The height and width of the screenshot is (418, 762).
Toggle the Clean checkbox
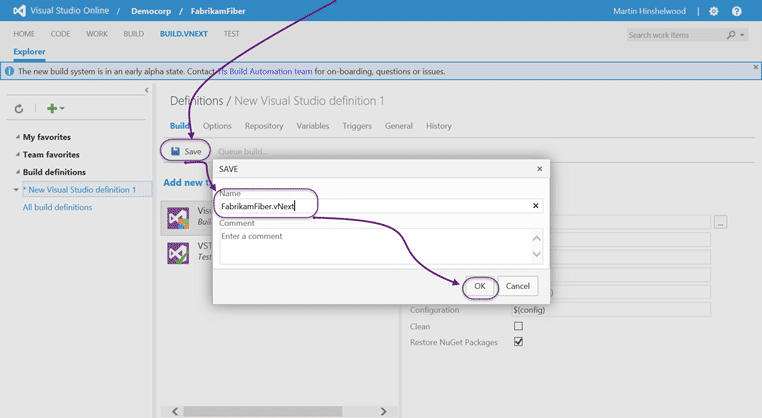coord(519,326)
